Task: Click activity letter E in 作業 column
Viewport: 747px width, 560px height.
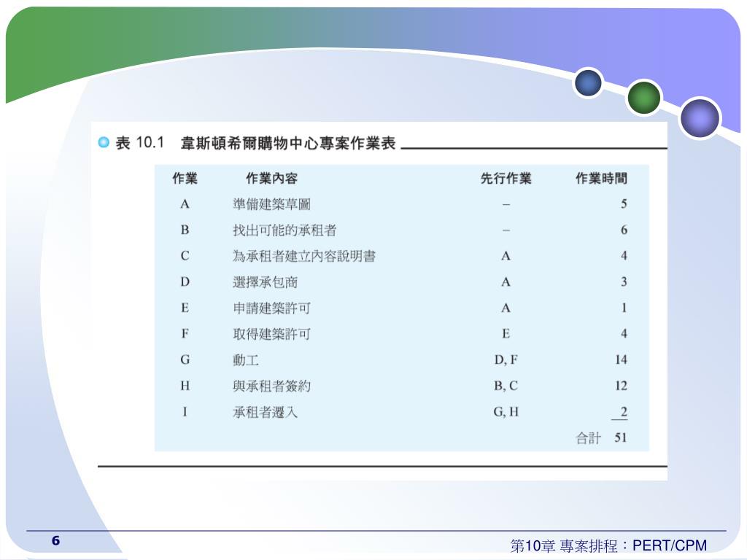Action: coord(185,308)
